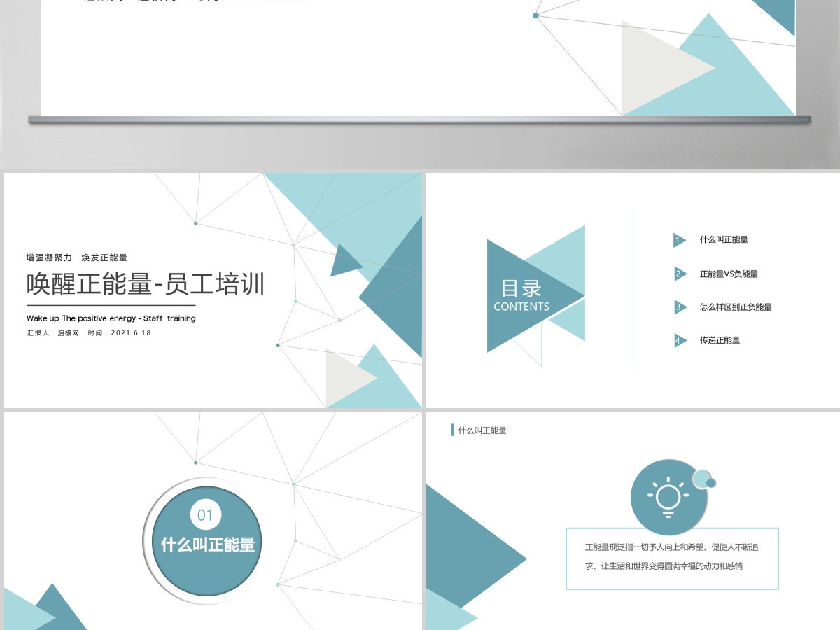Click 'Wake up The positive energy - Staff training'
This screenshot has height=630, width=840.
pos(111,318)
